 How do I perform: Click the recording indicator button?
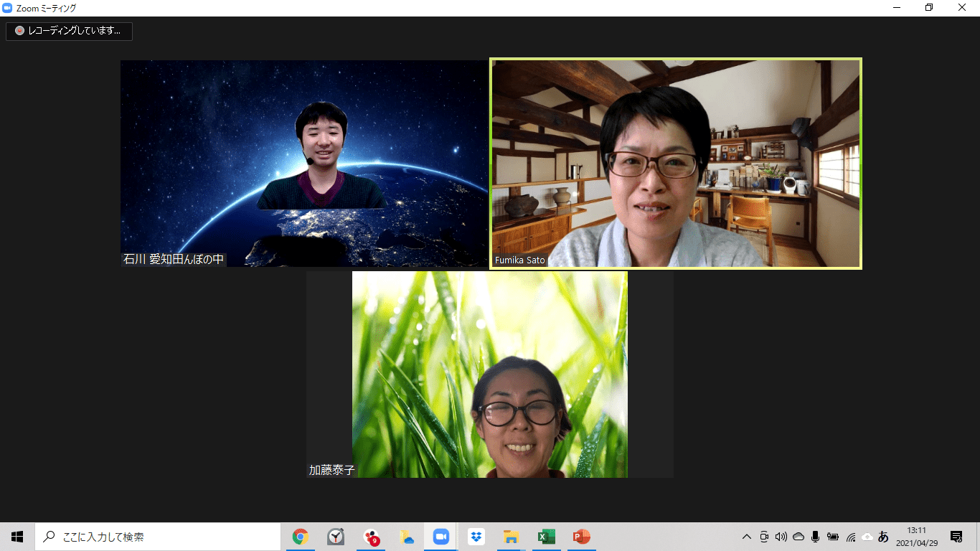(70, 31)
